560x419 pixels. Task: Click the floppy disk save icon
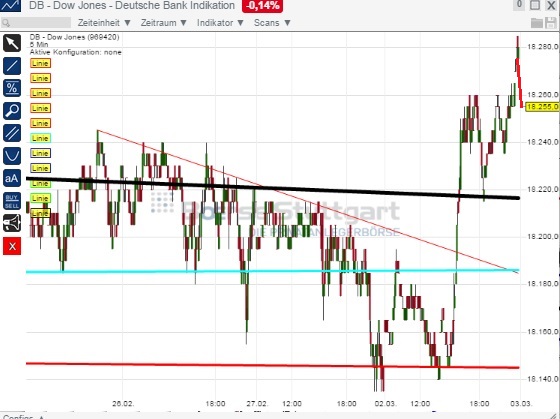tap(551, 23)
